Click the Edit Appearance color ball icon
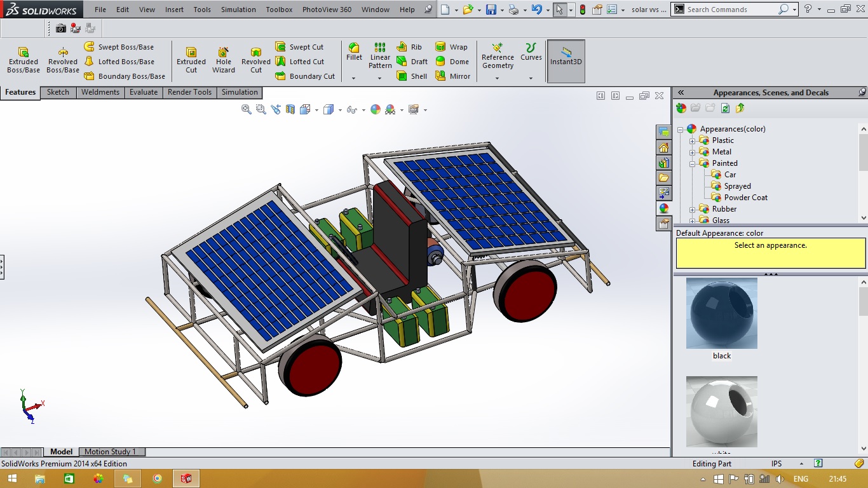This screenshot has height=488, width=868. tap(376, 109)
